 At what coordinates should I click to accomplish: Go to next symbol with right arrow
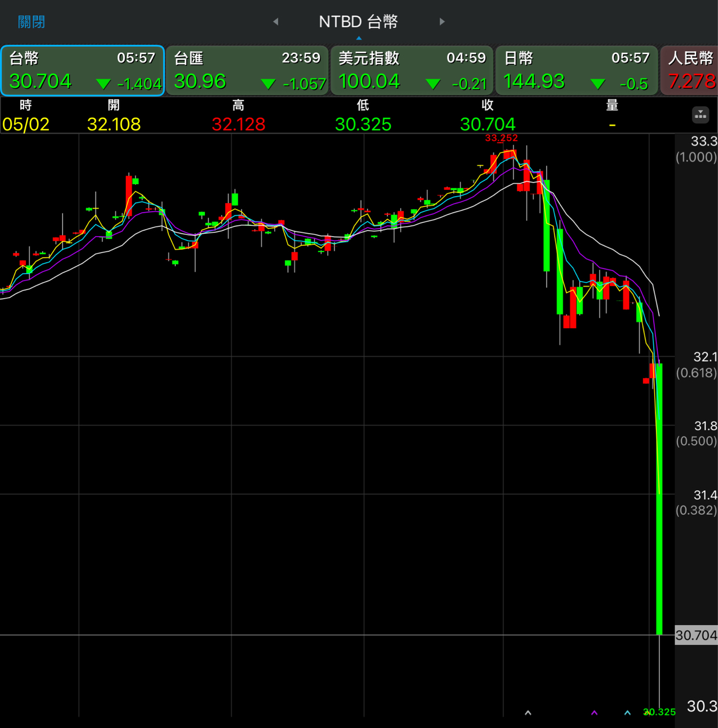[442, 22]
